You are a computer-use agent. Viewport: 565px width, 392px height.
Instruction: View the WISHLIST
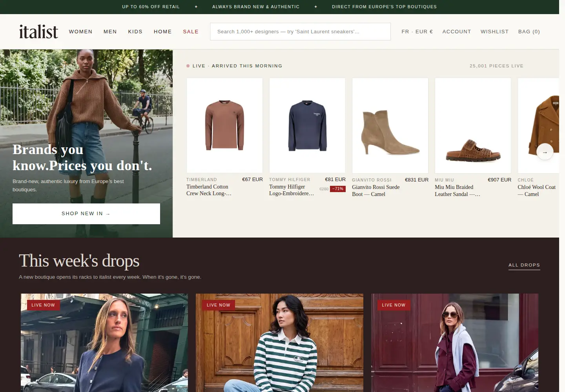[494, 32]
